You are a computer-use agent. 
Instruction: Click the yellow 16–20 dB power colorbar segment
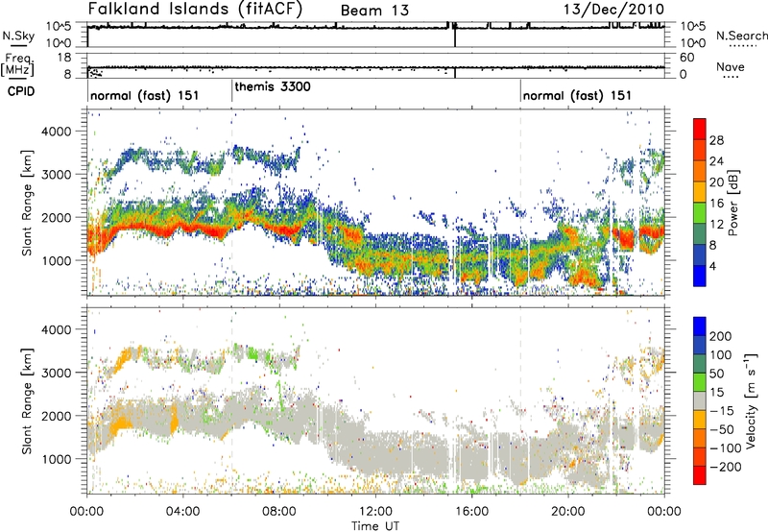click(x=700, y=191)
